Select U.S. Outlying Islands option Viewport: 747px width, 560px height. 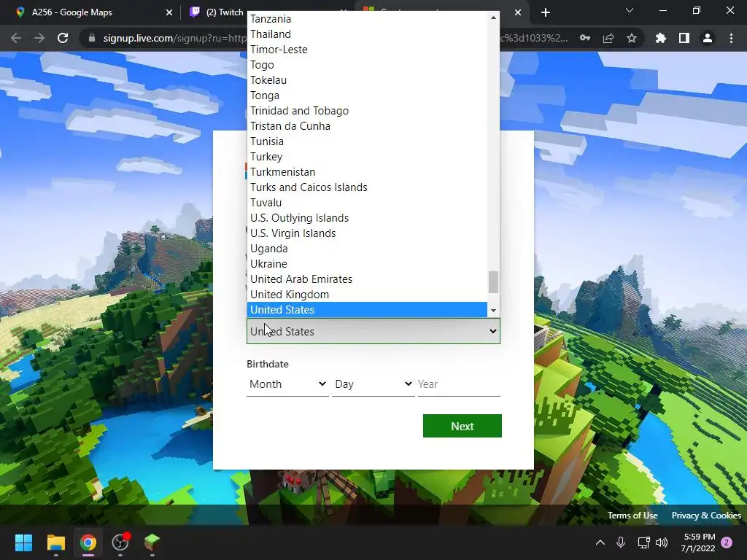[367, 217]
